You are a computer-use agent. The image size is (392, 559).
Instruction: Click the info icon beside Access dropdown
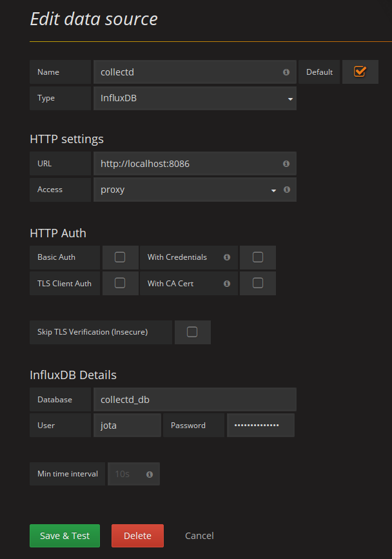pos(287,190)
